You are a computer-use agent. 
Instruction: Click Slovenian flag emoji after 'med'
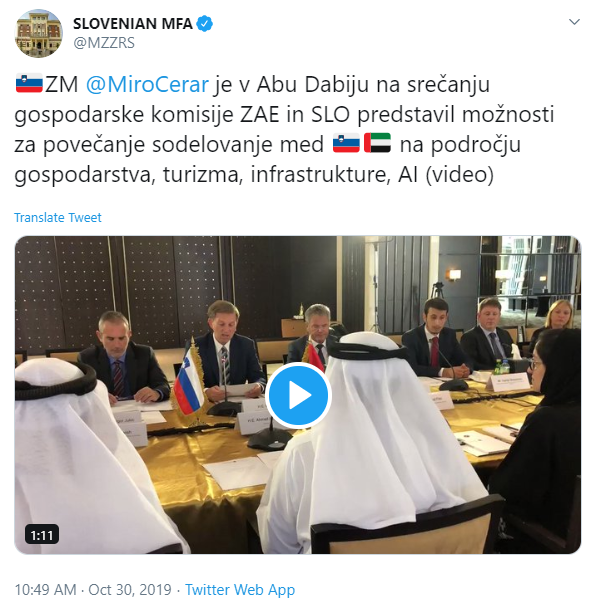click(x=346, y=143)
